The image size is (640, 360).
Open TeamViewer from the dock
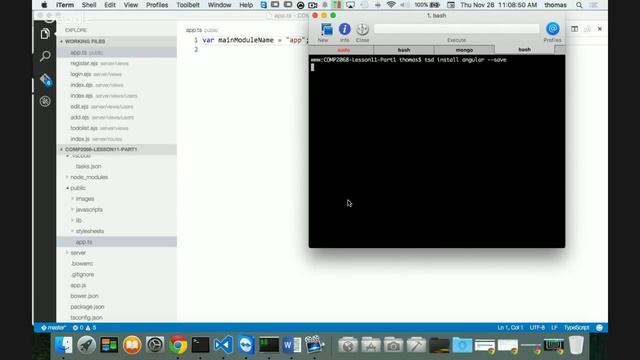tap(246, 345)
